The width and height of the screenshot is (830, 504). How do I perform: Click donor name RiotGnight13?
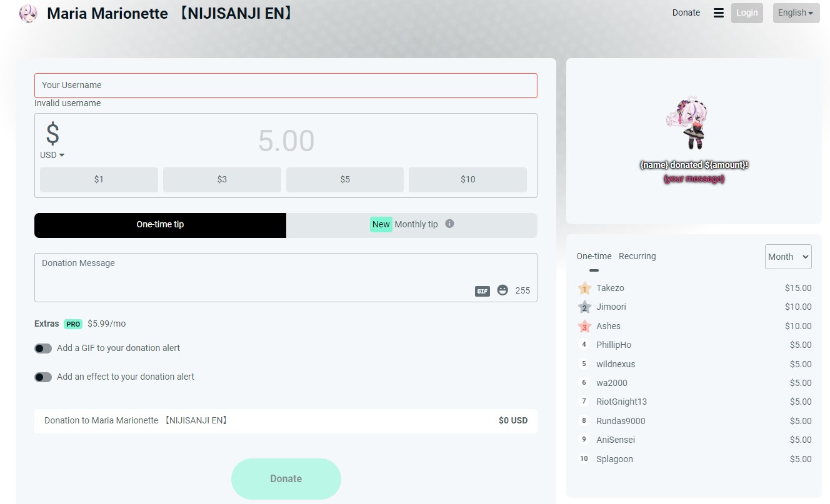click(x=622, y=402)
